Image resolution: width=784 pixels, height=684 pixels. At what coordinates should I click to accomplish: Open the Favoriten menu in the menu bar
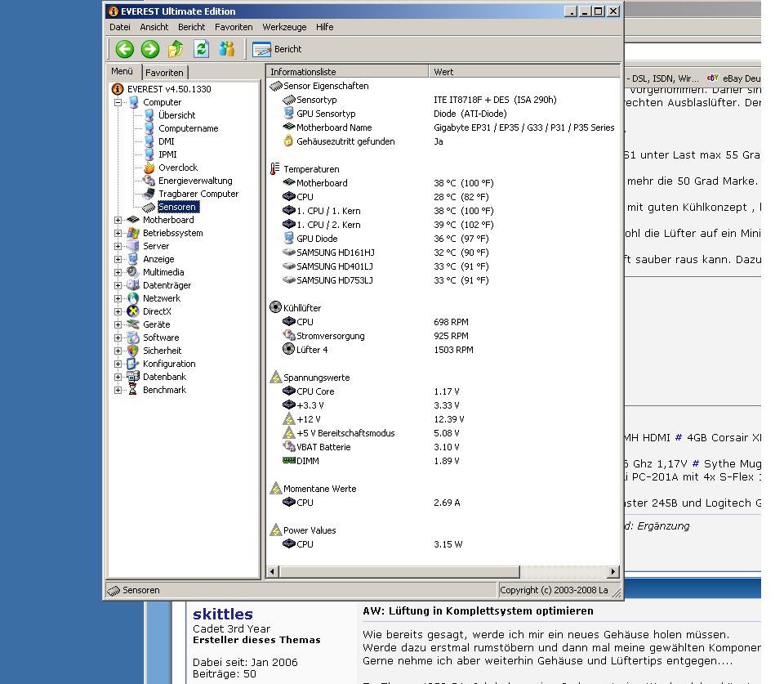click(x=234, y=27)
